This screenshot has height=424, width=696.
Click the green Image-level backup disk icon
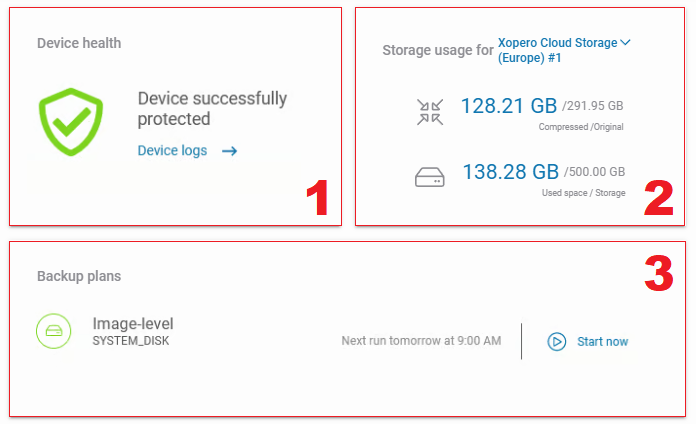tap(54, 331)
